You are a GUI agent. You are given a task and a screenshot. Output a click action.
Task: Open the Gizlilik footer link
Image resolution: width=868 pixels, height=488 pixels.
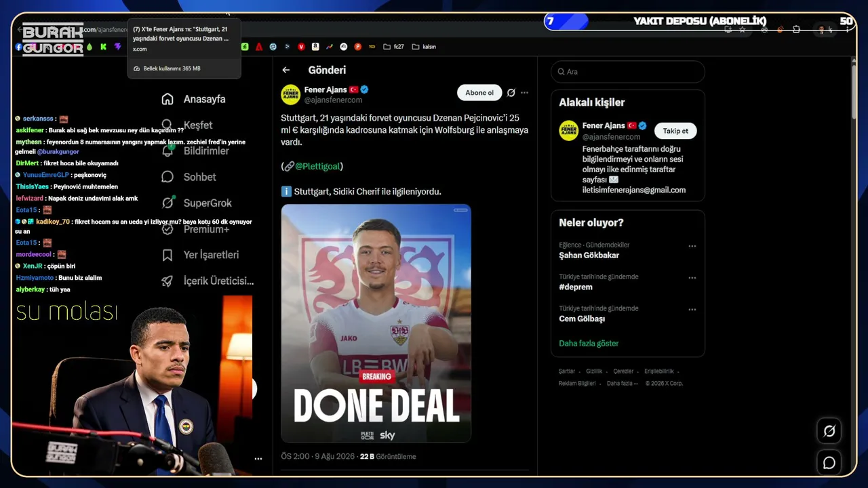pos(594,371)
